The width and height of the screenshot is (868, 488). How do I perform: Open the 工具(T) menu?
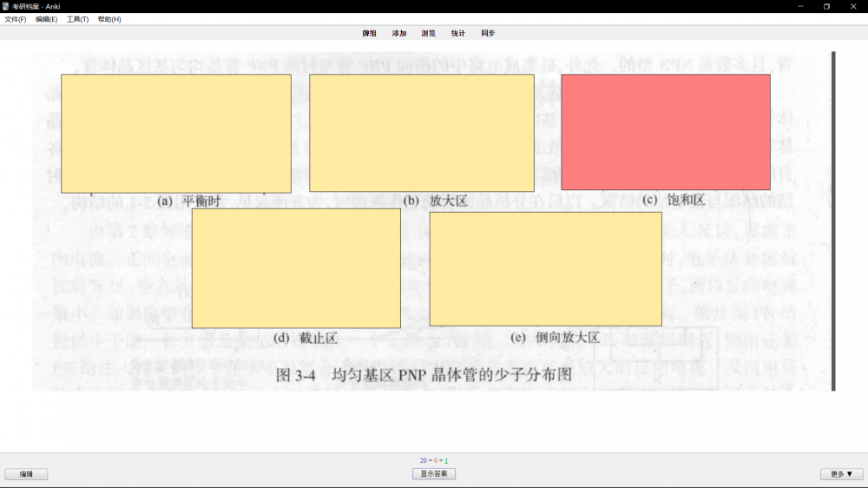click(x=77, y=19)
